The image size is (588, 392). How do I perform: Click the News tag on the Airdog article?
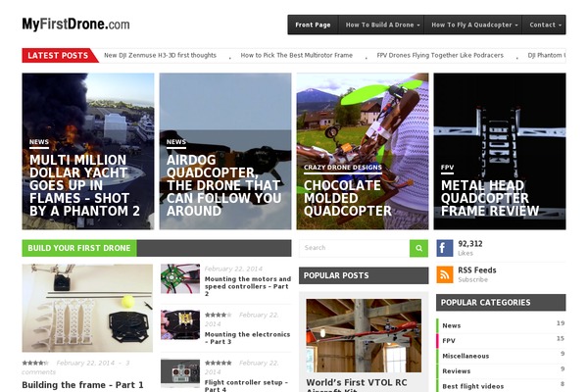(x=176, y=142)
